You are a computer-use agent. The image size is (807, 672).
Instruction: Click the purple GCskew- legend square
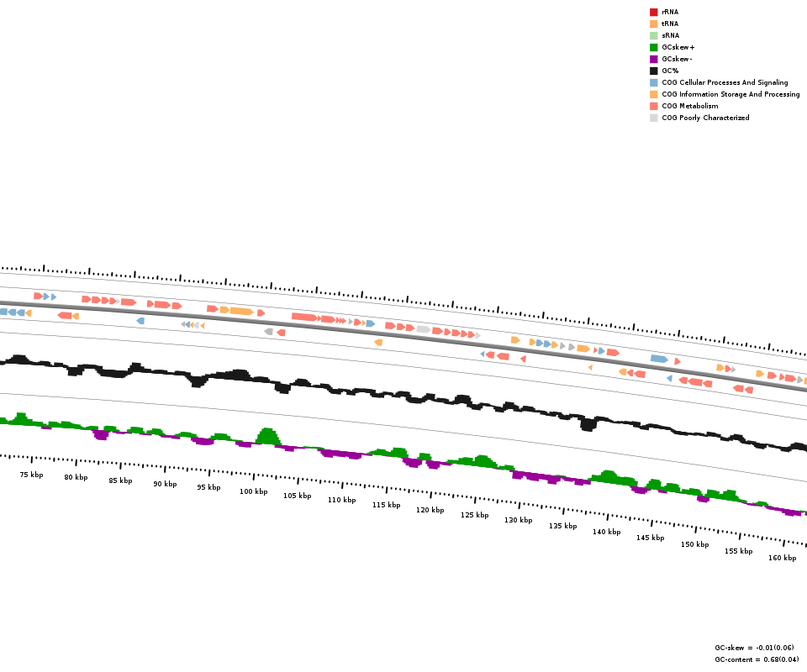coord(653,59)
